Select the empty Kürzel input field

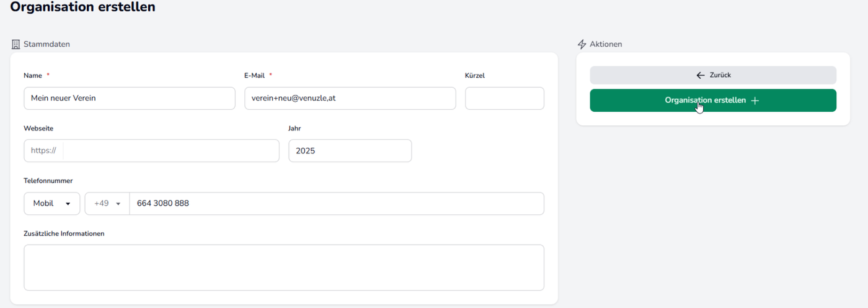pos(505,98)
